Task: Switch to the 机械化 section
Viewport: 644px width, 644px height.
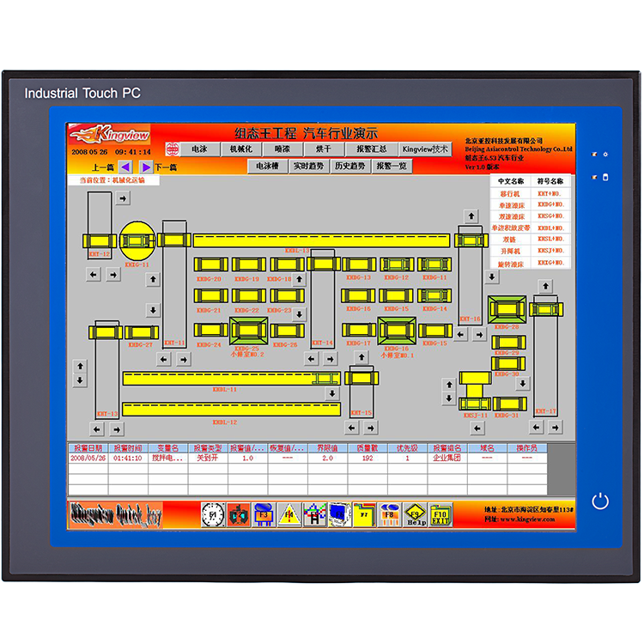Action: point(240,149)
